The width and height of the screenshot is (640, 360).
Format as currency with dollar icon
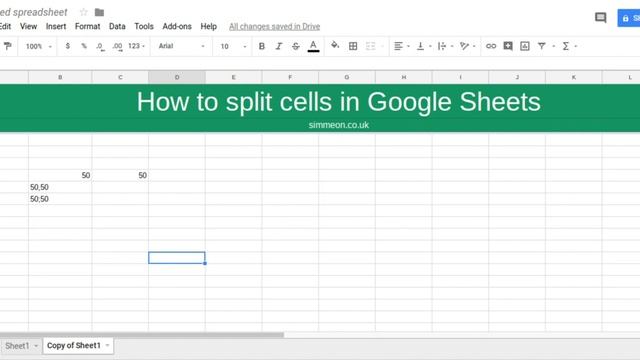coord(67,46)
